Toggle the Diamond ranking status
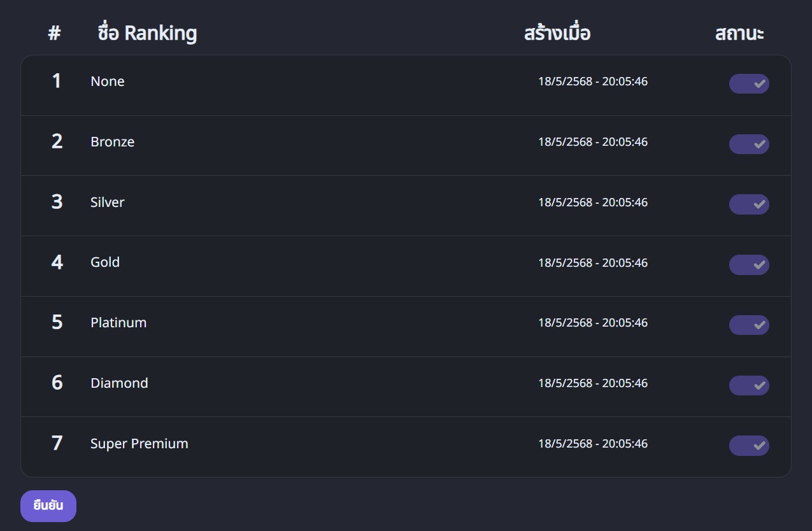The image size is (812, 531). (x=749, y=385)
